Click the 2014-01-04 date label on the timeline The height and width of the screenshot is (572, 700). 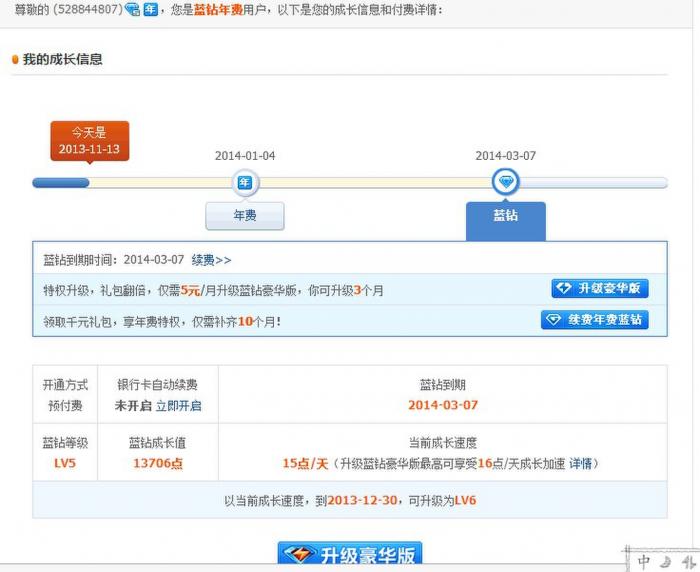(x=245, y=156)
